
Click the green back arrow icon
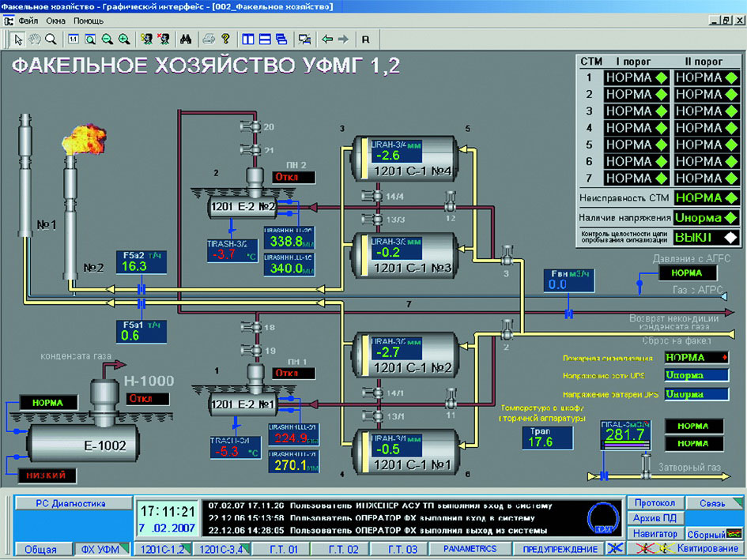coord(326,38)
